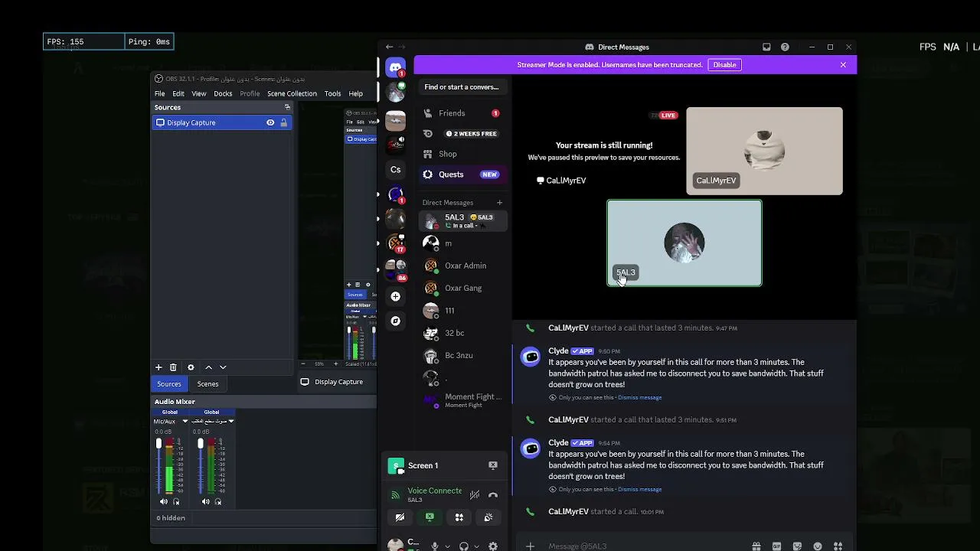980x551 pixels.
Task: Open the Oxar Gang conversation
Action: coord(462,288)
